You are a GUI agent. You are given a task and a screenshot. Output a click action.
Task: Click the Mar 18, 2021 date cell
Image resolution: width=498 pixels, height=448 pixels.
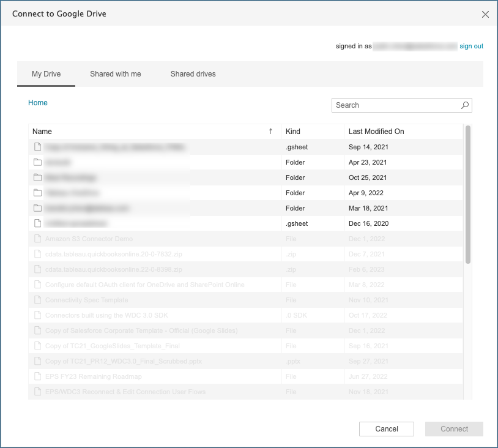pyautogui.click(x=368, y=208)
